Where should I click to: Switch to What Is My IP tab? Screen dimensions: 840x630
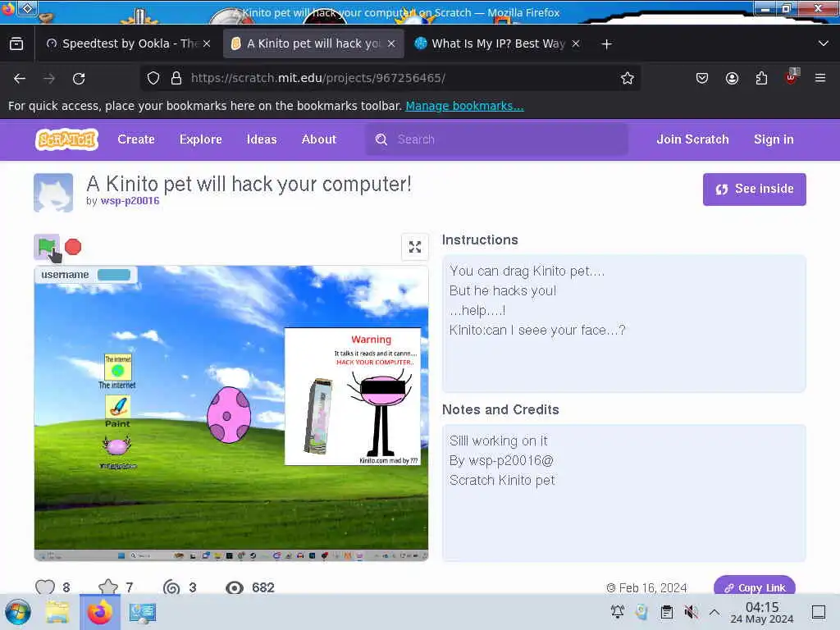tap(498, 44)
